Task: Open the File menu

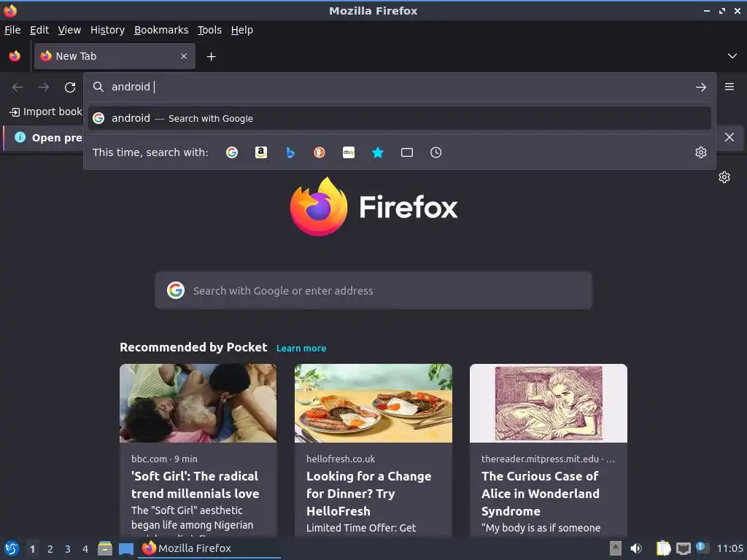Action: click(12, 30)
